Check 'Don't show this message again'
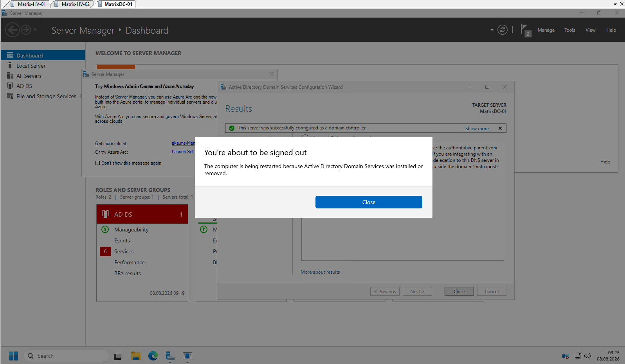 98,163
